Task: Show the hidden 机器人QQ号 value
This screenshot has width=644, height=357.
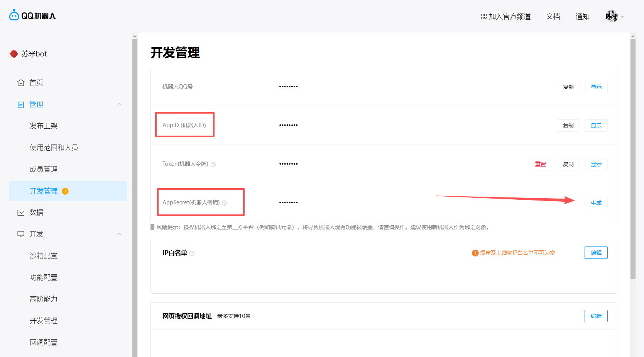Action: click(x=596, y=87)
